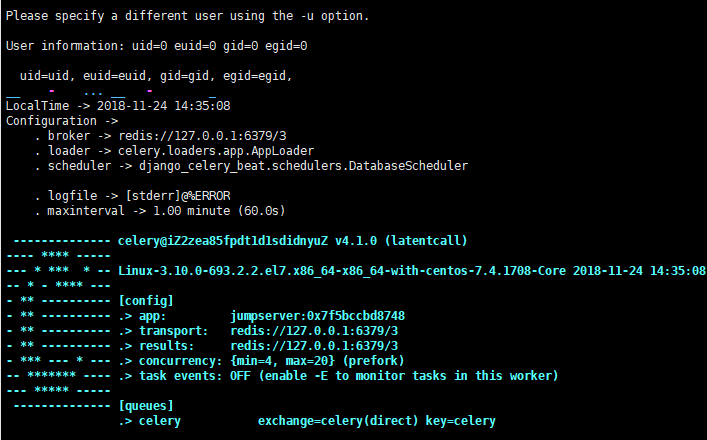The image size is (707, 440).
Task: Click the jumpserver:0x7f5bccbd8748 app value
Action: click(x=317, y=316)
